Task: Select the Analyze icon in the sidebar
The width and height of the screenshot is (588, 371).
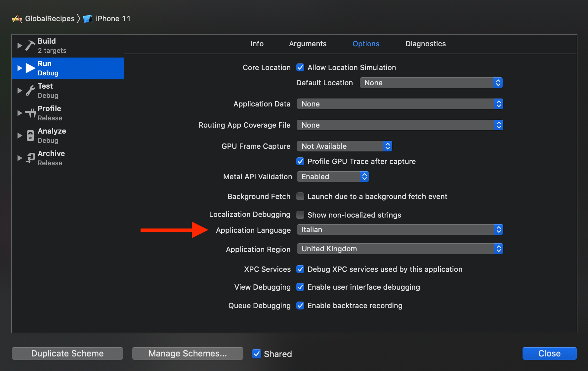Action: pos(30,135)
